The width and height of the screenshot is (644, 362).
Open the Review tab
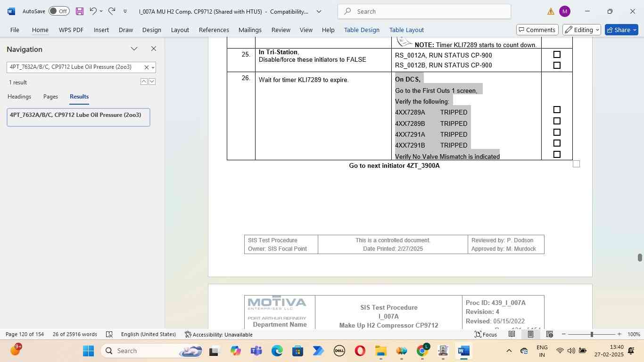[281, 30]
